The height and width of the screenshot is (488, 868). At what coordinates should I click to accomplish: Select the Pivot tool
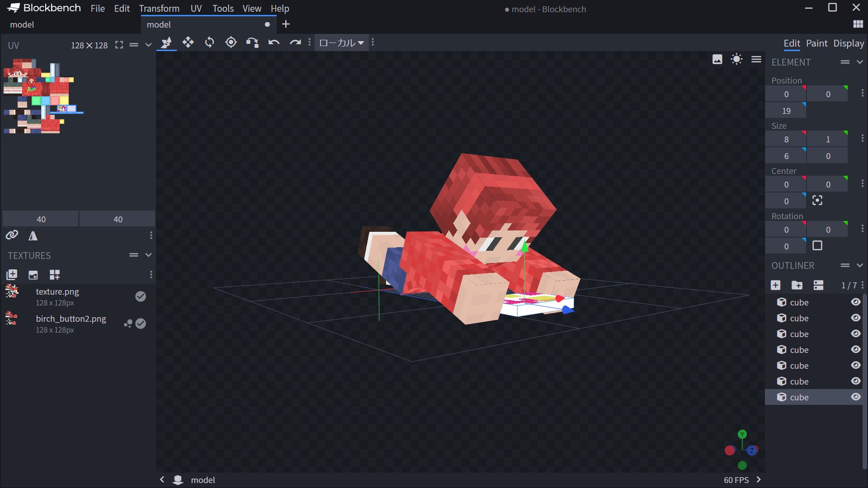click(x=231, y=42)
